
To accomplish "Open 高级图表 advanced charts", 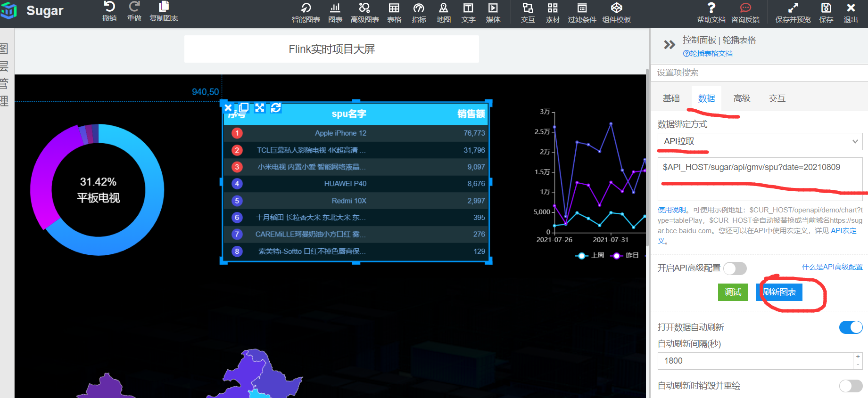I will [x=364, y=13].
